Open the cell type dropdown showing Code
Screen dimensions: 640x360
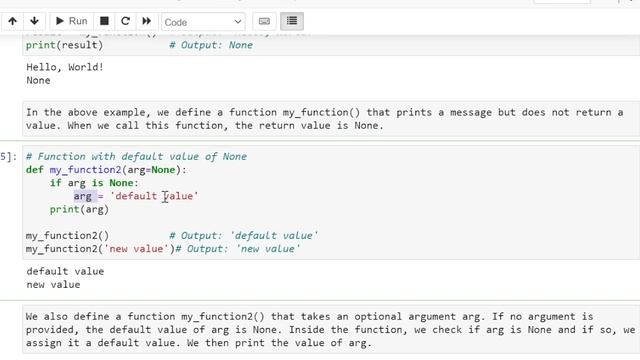(x=203, y=22)
